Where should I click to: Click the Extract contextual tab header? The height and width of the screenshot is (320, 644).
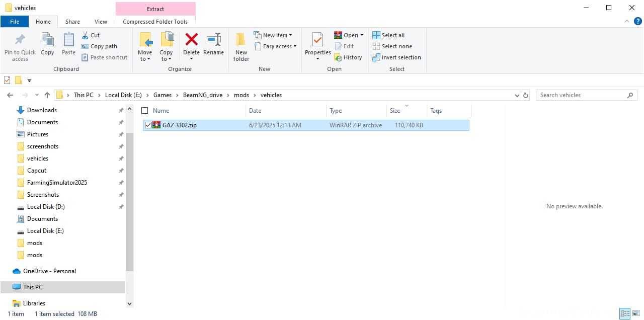point(155,9)
